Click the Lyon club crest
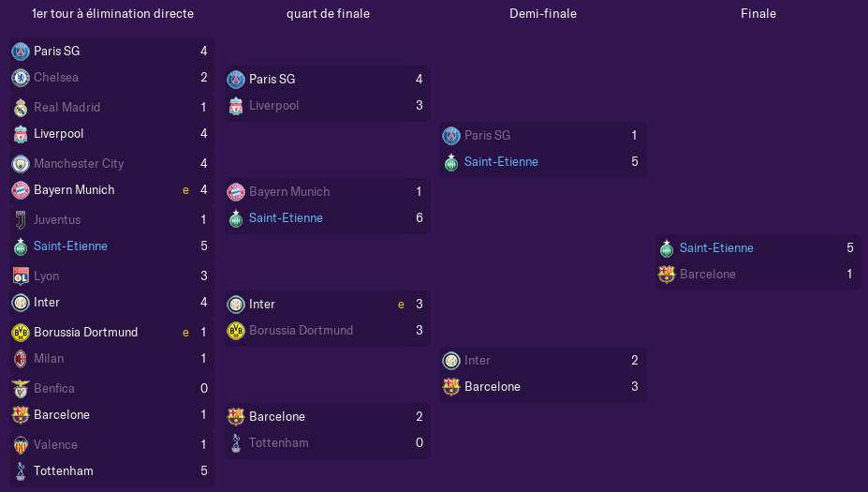 coord(21,276)
